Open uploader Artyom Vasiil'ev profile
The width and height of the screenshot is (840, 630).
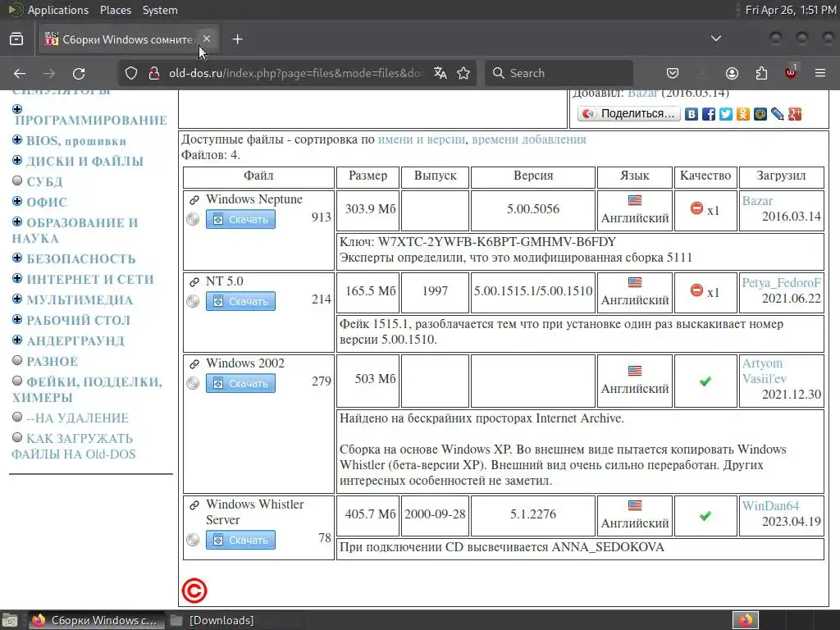764,371
